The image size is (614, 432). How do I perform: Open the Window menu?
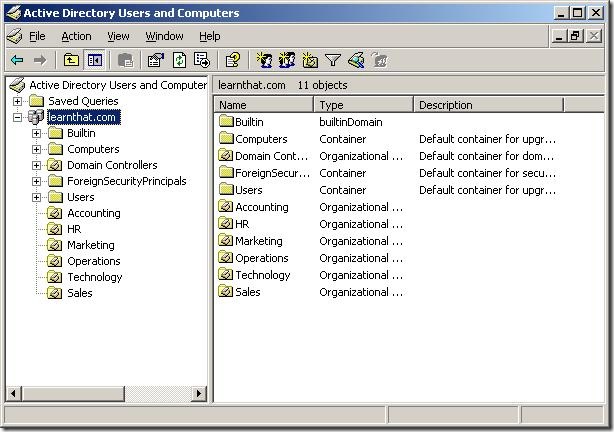click(x=164, y=36)
